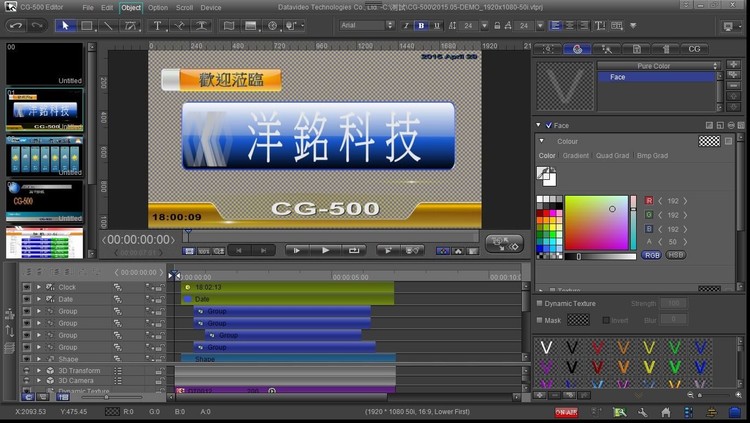Open the Pure Color style dropdown
750x423 pixels.
coord(659,66)
